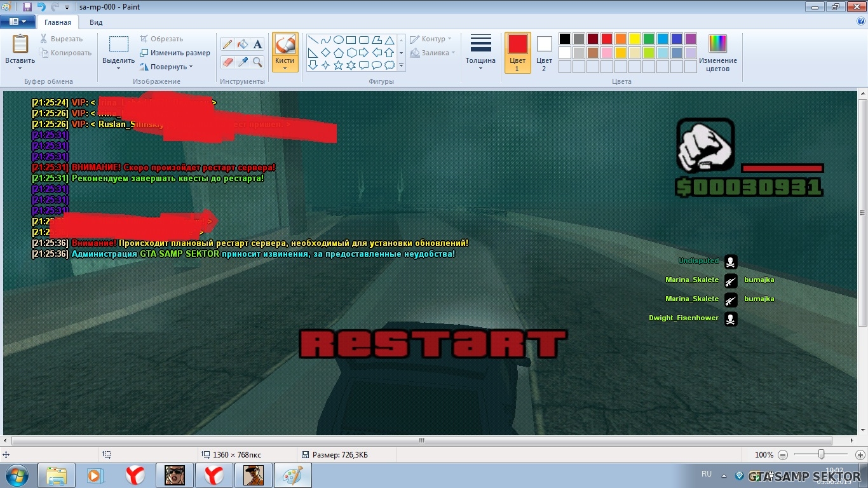Click the zoom slider handle
The width and height of the screenshot is (868, 488).
(x=822, y=454)
